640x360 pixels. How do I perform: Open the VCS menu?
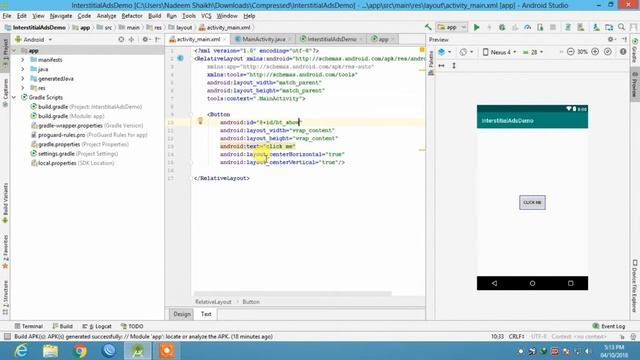click(206, 16)
